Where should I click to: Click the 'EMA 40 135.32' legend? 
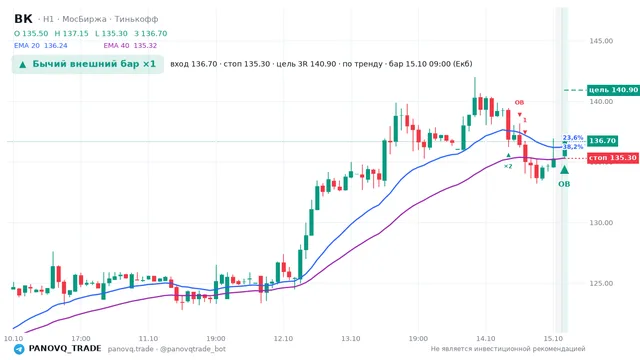pos(130,46)
